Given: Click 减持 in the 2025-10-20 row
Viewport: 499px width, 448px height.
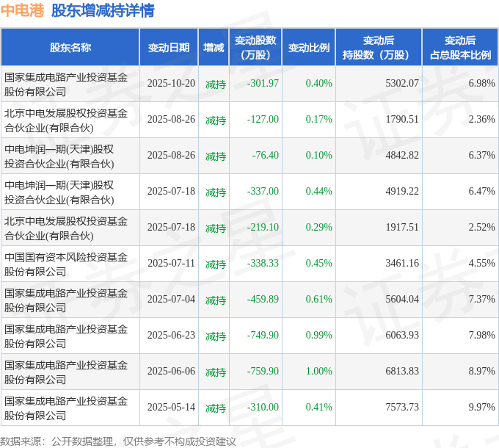Looking at the screenshot, I should point(216,84).
